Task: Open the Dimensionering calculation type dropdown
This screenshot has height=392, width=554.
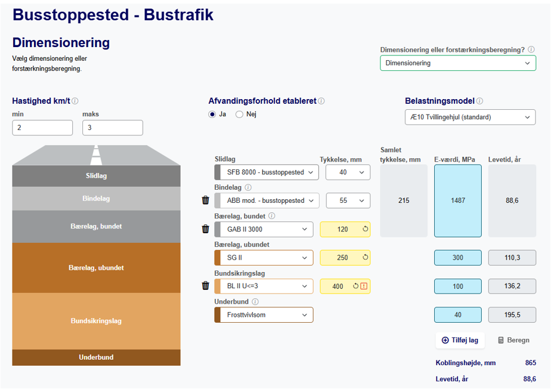Action: pos(457,63)
